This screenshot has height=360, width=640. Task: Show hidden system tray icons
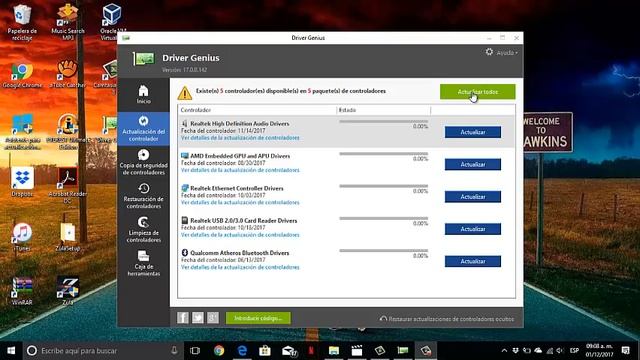(504, 351)
